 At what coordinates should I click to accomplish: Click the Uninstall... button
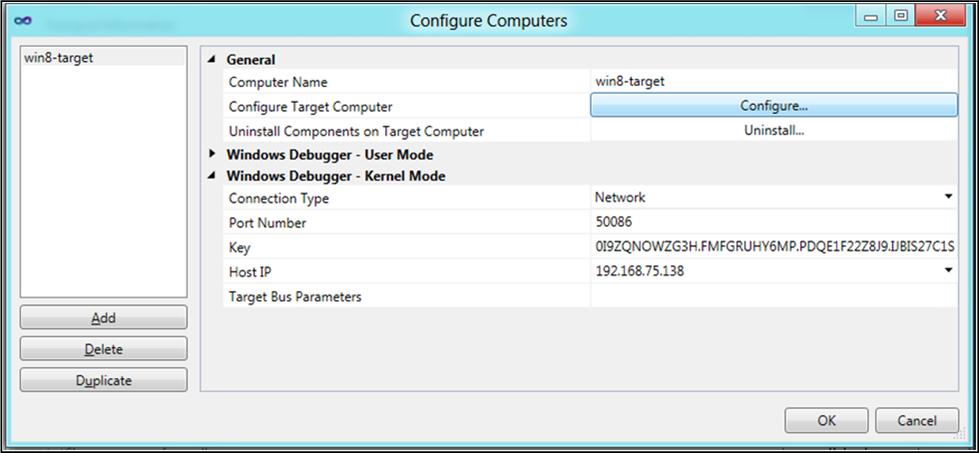(773, 130)
